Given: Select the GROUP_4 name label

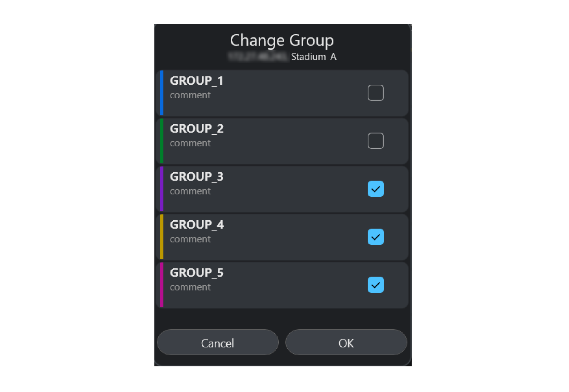Looking at the screenshot, I should tap(197, 225).
